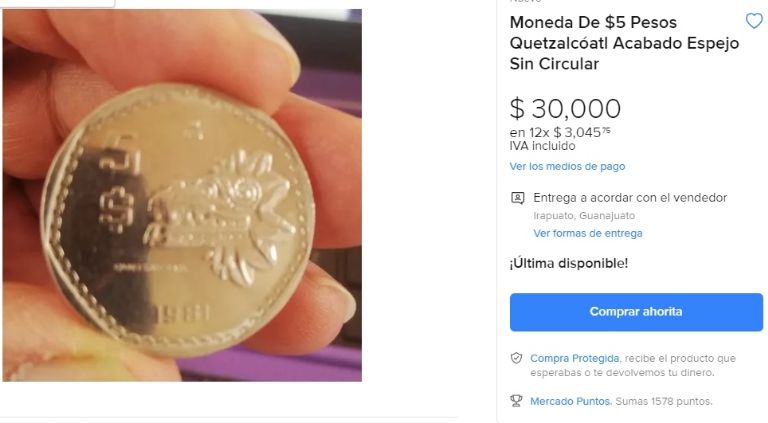Buy the coin with Comprar ahorita
This screenshot has height=423, width=768.
point(636,312)
